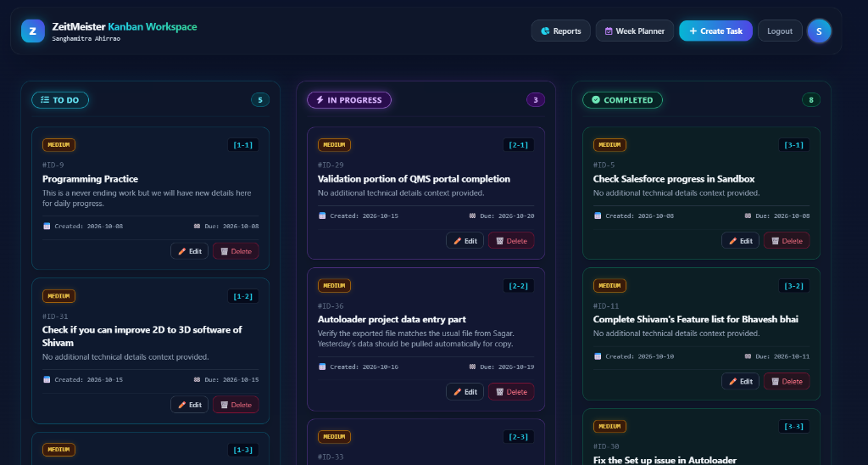The image size is (868, 465).
Task: Click the [2-3] position tag
Action: click(x=519, y=437)
